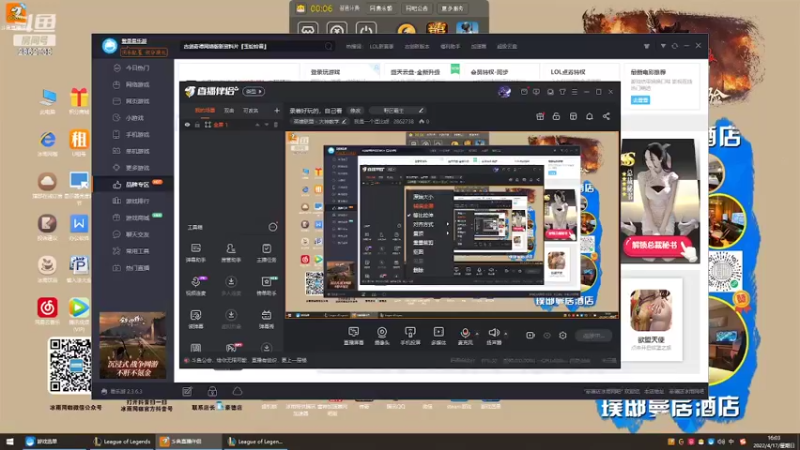The image size is (800, 450).
Task: Toggle the lock icon in stream header
Action: coord(556,116)
